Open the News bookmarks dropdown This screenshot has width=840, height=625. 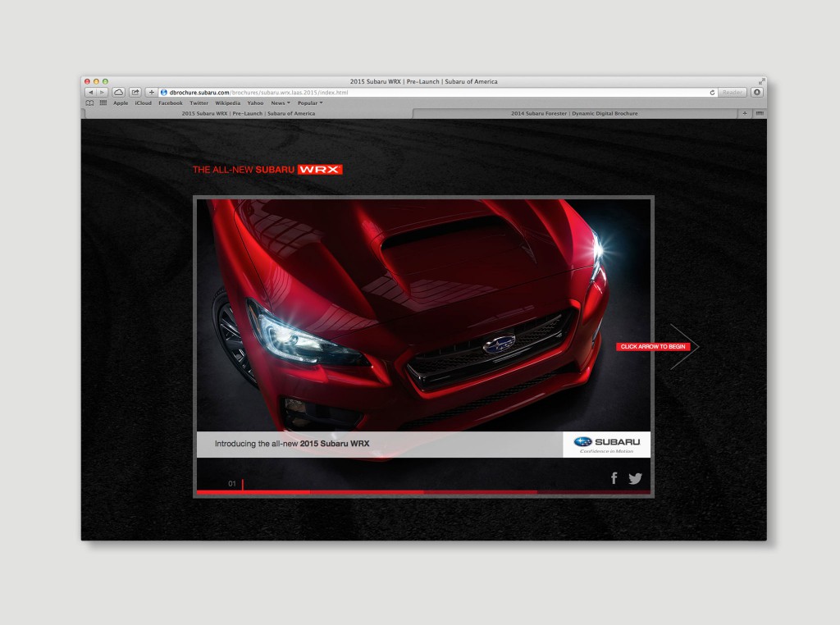(281, 103)
